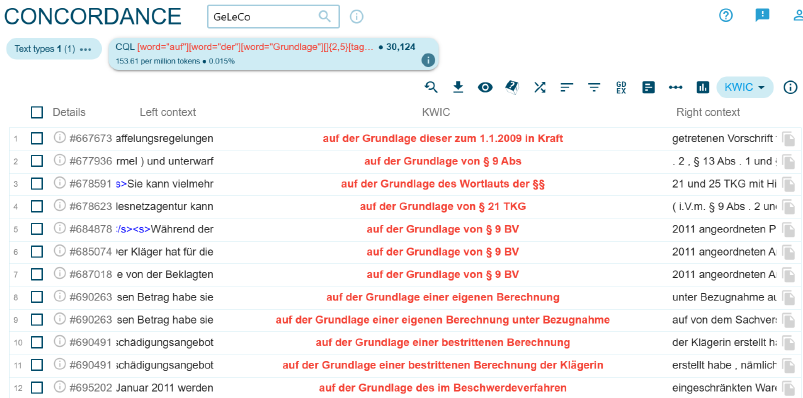The height and width of the screenshot is (398, 803).
Task: Open collocations three-dot icon
Action: (675, 88)
